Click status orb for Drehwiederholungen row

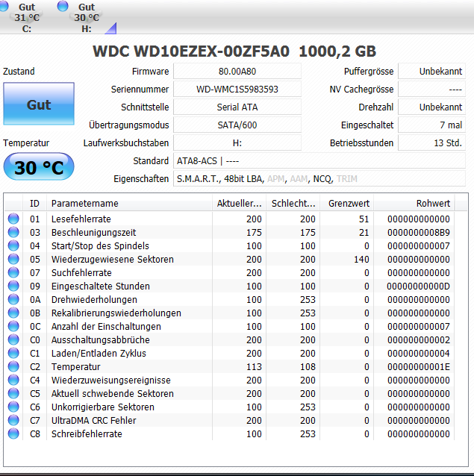click(x=13, y=299)
